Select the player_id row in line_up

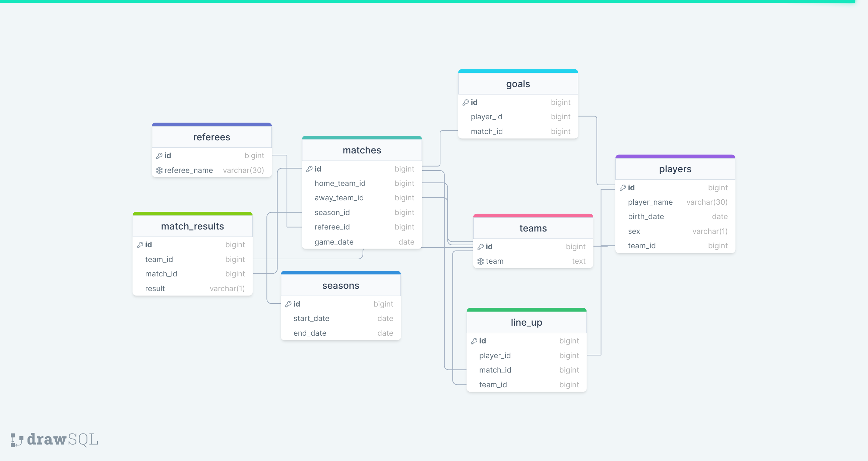point(495,355)
